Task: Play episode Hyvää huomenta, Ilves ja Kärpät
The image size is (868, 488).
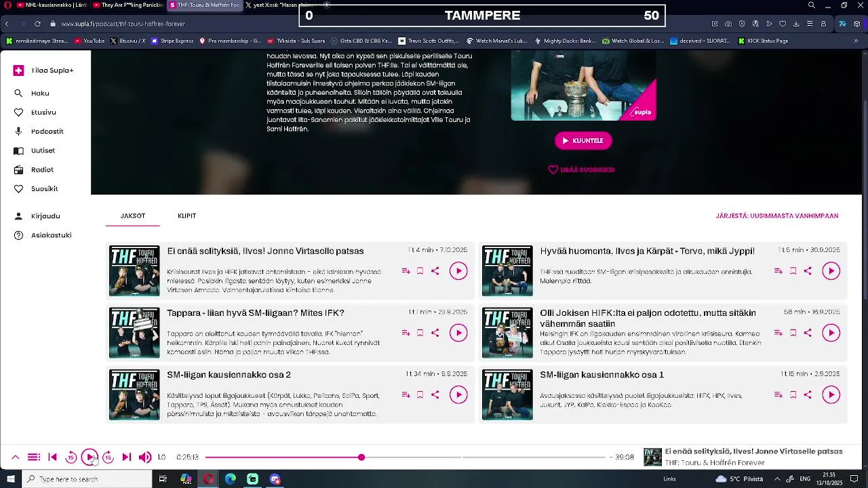Action: click(x=831, y=270)
